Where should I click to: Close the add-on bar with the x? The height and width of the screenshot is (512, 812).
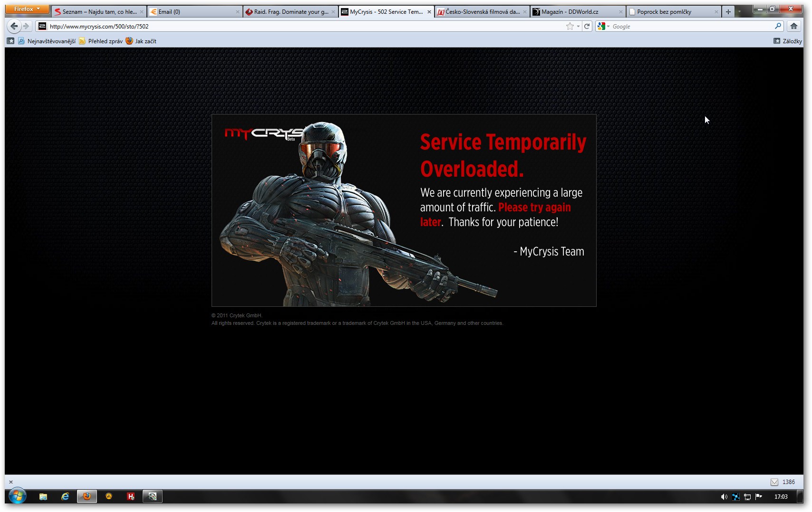11,482
